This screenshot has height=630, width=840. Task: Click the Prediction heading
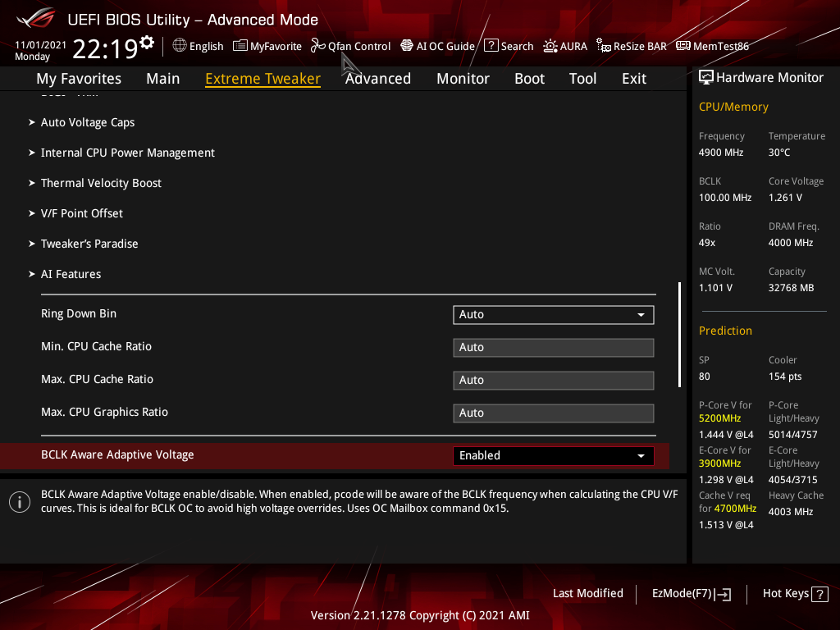tap(725, 331)
